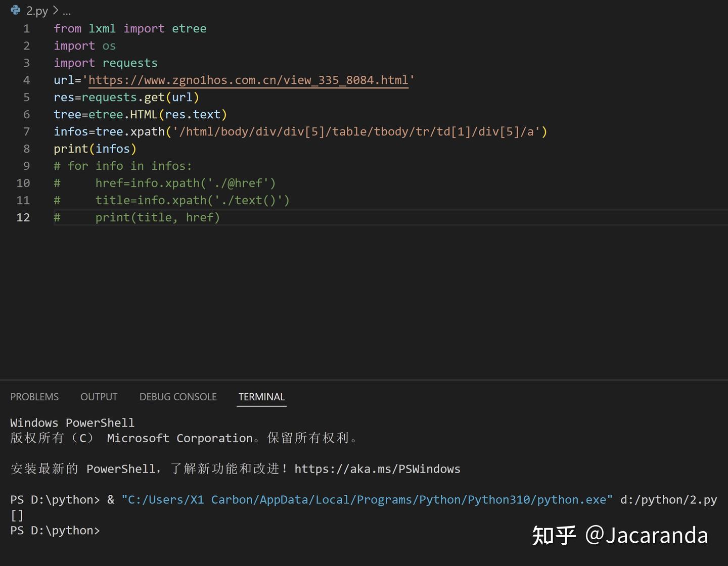Expand the "..." breadcrumb symbol path
728x566 pixels.
[x=67, y=11]
